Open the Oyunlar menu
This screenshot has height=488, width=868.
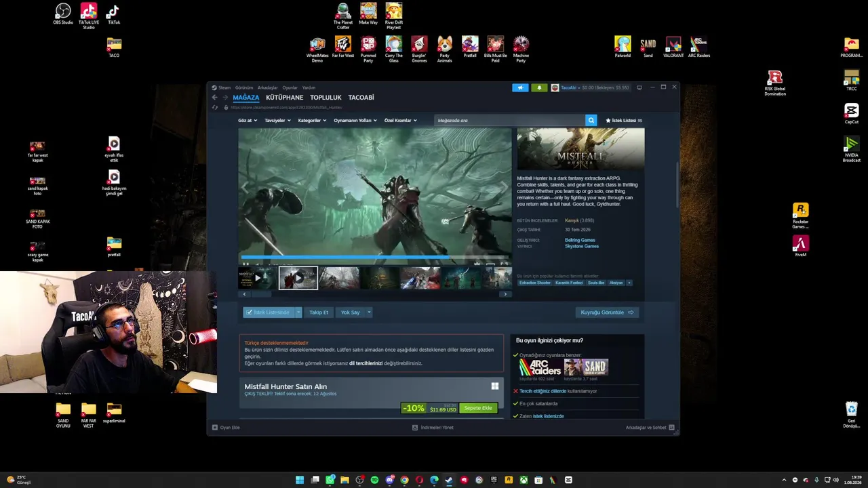click(x=290, y=87)
